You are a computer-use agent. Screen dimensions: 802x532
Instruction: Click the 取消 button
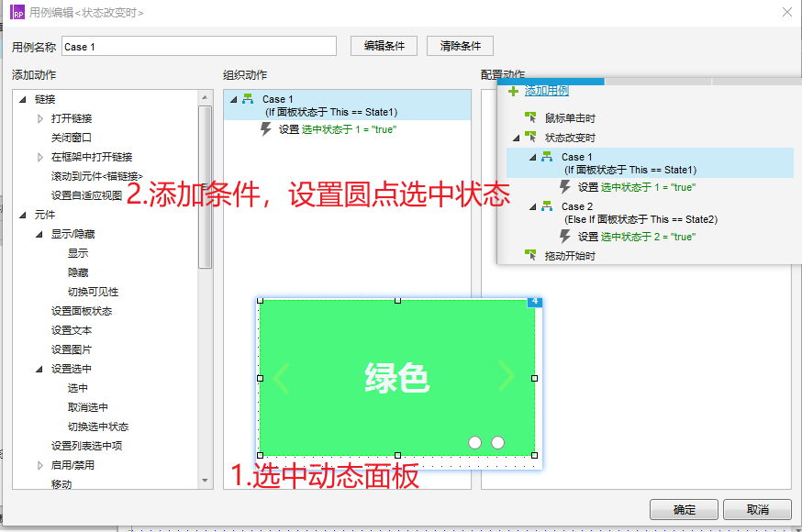[x=758, y=509]
